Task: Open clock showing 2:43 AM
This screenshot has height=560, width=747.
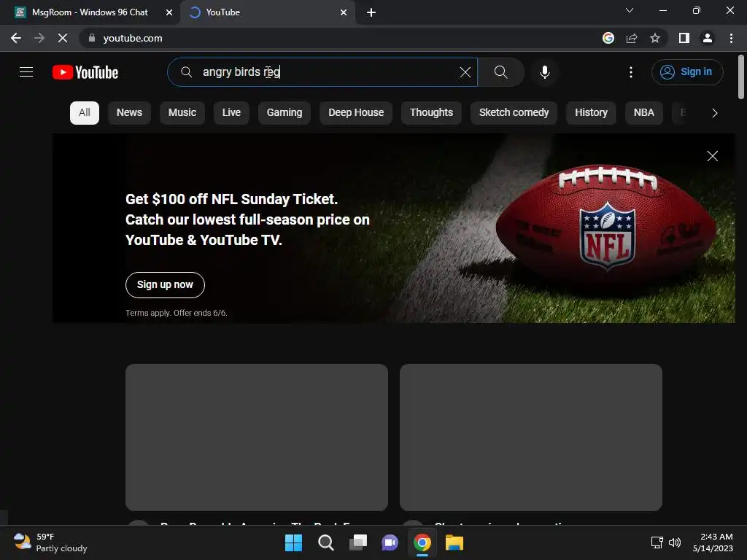Action: (x=713, y=542)
